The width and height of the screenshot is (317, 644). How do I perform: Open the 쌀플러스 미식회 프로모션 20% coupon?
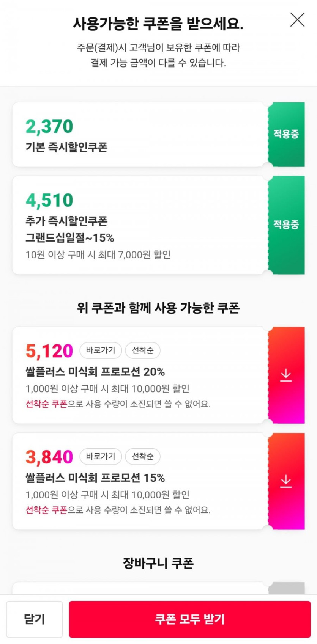point(95,372)
